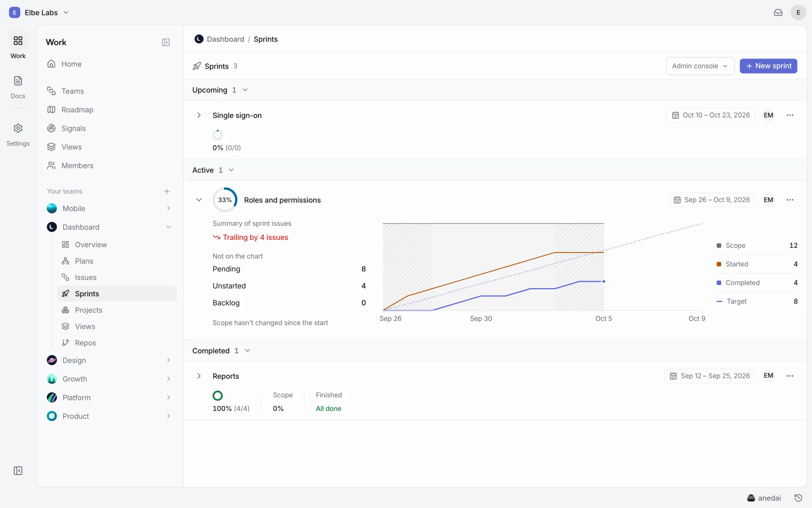Expand the Single sign-on sprint row

point(199,115)
